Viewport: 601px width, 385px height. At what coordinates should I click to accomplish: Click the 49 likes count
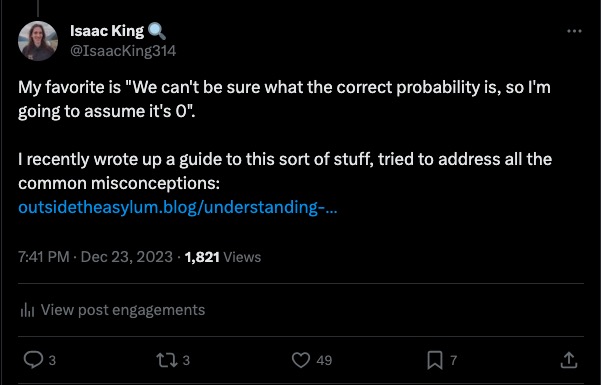coord(324,360)
